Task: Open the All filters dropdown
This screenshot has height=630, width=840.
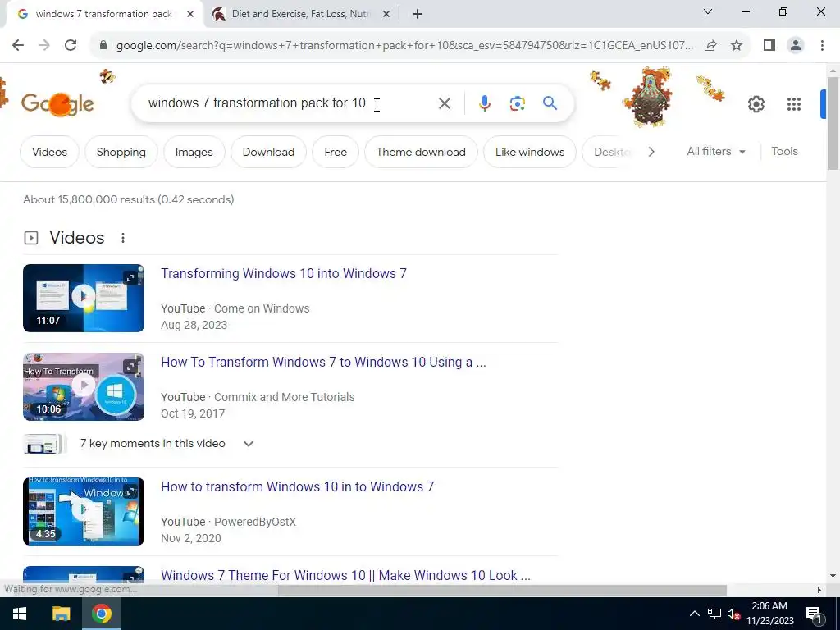Action: (716, 152)
